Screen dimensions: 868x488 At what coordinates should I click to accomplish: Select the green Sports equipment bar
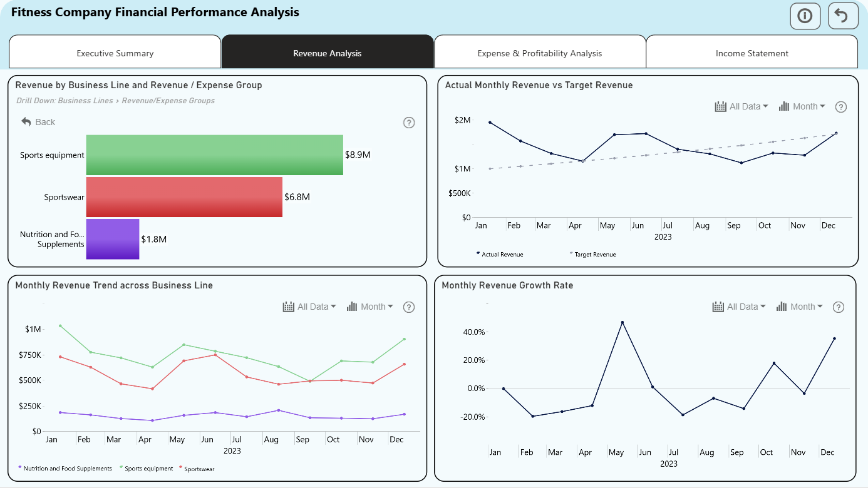215,155
